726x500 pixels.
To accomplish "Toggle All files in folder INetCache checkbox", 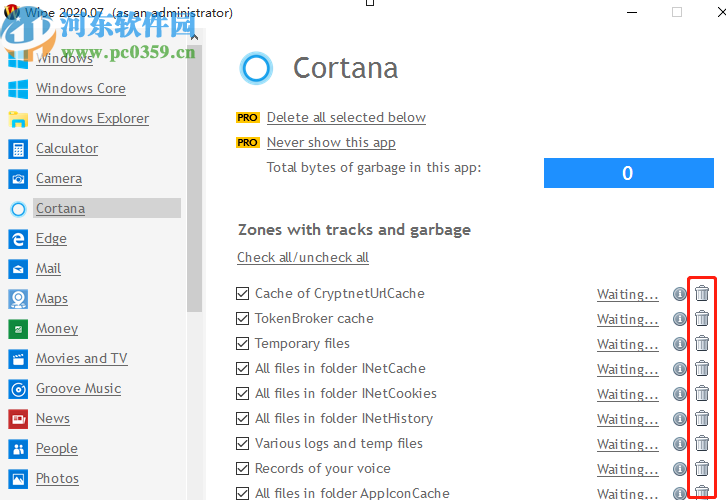I will pyautogui.click(x=243, y=369).
